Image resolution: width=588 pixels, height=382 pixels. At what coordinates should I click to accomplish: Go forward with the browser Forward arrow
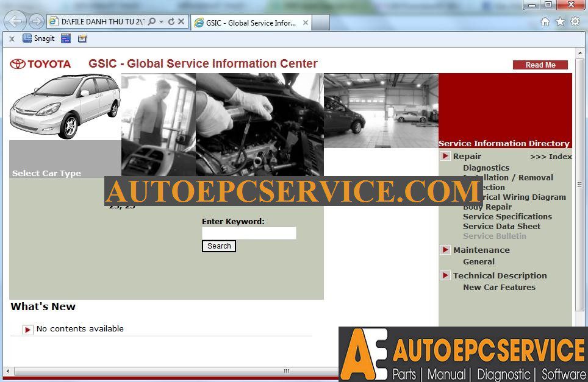[x=37, y=21]
